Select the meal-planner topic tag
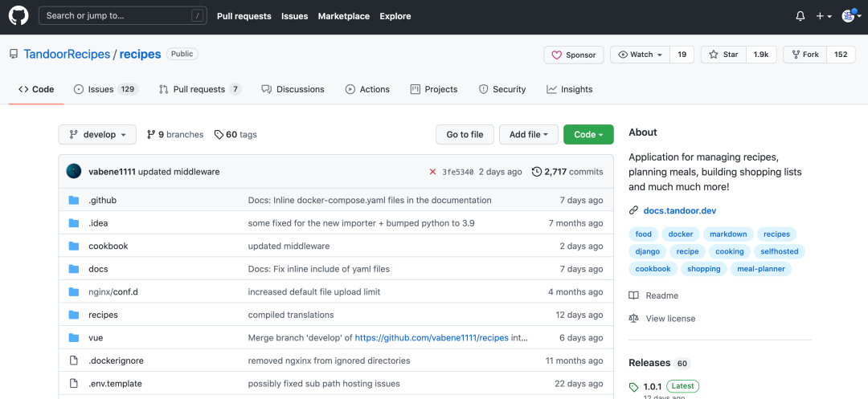Screen dimensions: 868x399 (761, 269)
